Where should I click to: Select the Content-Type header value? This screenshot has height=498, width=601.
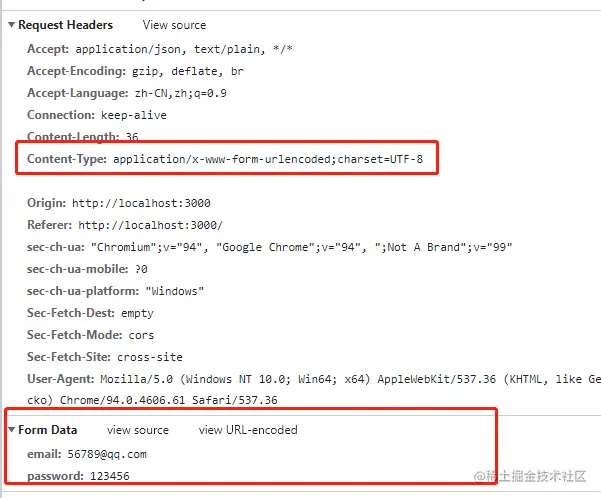tap(275, 159)
